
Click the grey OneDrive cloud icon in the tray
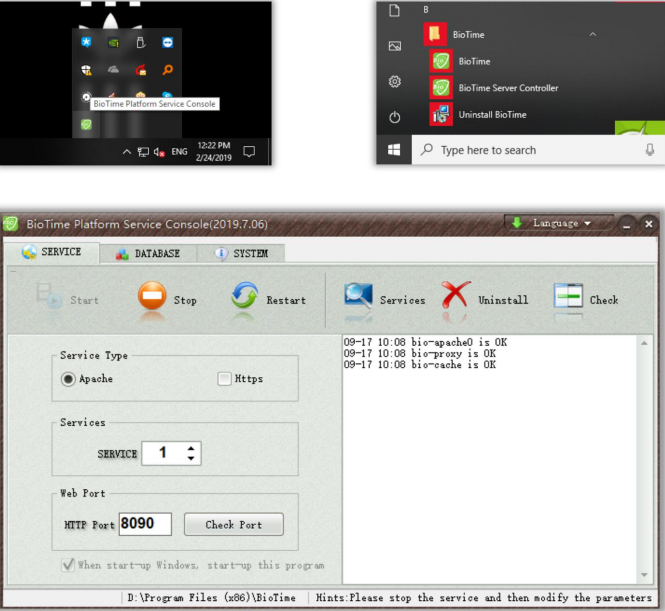tap(113, 70)
